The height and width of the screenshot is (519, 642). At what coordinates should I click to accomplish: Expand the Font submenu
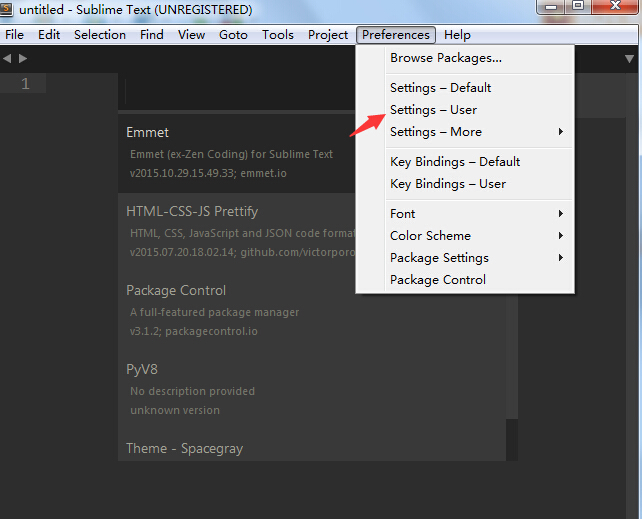[x=465, y=214]
